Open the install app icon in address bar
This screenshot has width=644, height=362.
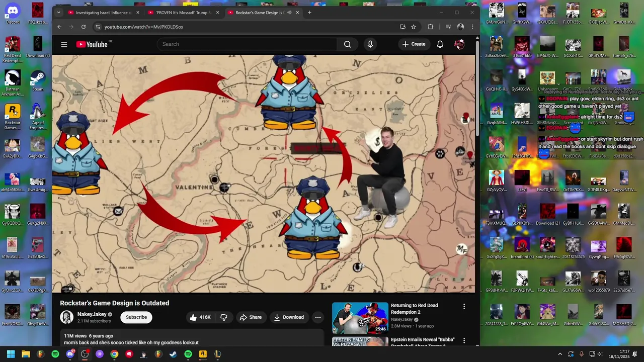[403, 27]
